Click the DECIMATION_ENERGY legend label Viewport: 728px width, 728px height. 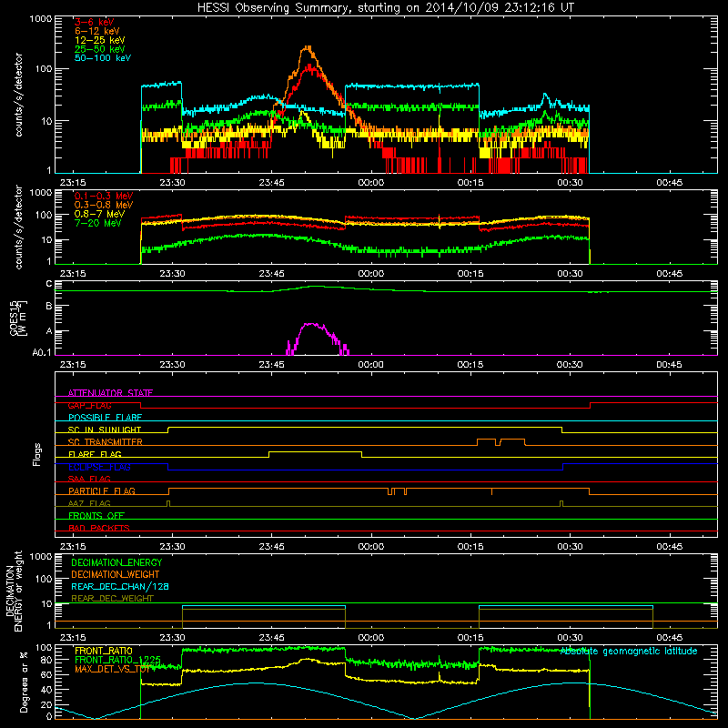coord(116,562)
